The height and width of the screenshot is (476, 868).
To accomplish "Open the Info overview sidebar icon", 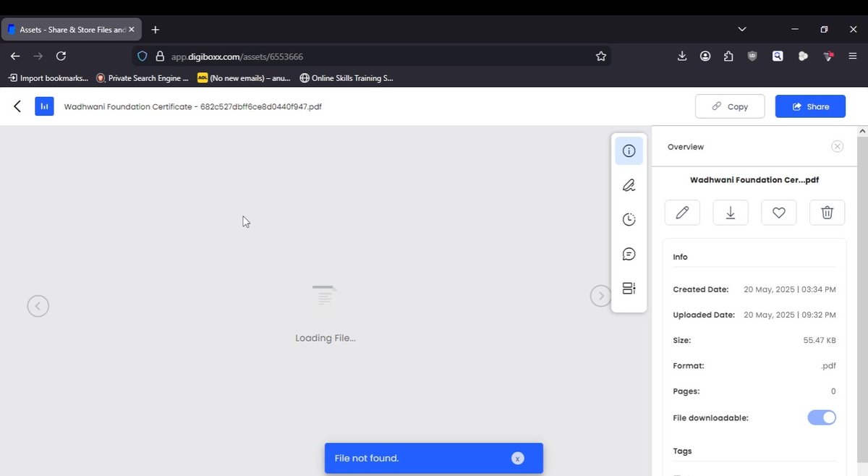I will [629, 151].
